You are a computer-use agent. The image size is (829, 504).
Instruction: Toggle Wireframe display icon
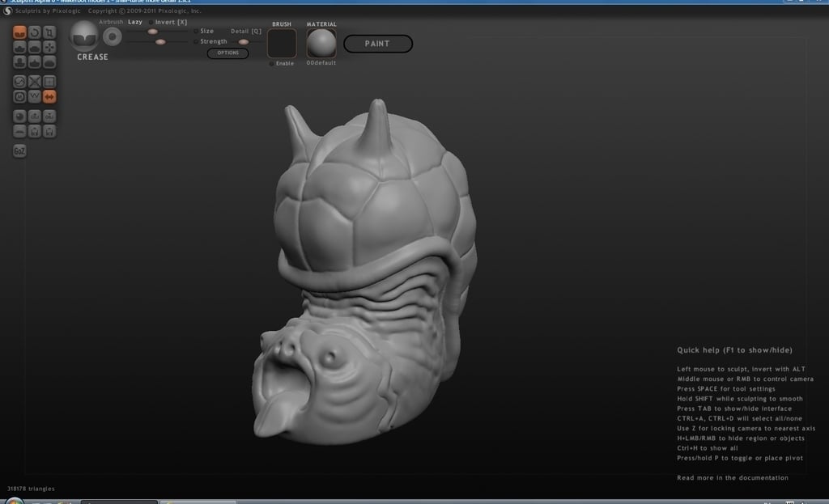(34, 96)
